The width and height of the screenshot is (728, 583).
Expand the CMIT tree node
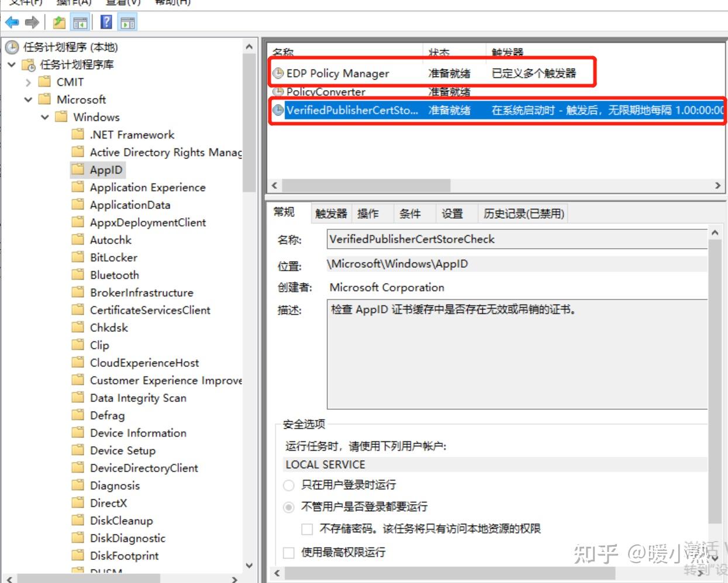click(28, 82)
